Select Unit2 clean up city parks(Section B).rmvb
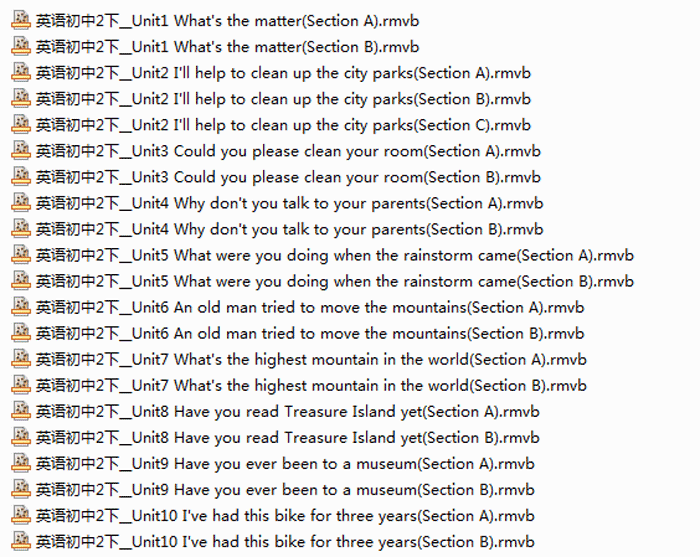Viewport: 700px width, 557px height. (283, 99)
